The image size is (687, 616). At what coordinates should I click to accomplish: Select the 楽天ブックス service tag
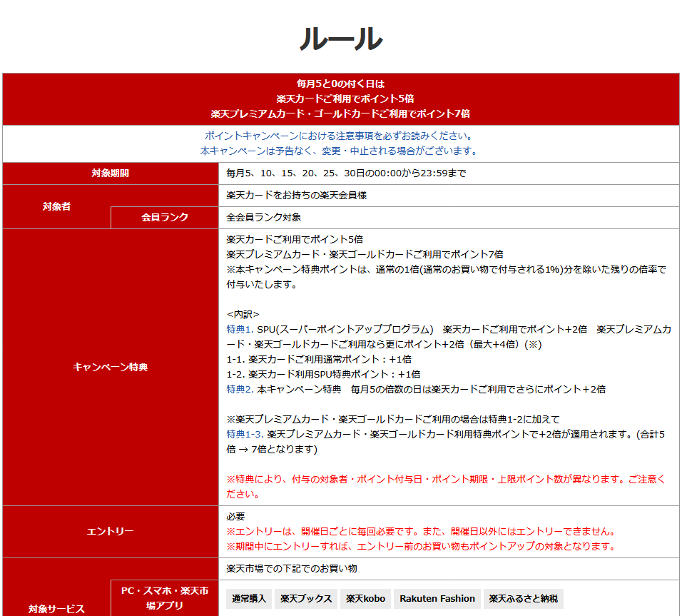pos(306,598)
